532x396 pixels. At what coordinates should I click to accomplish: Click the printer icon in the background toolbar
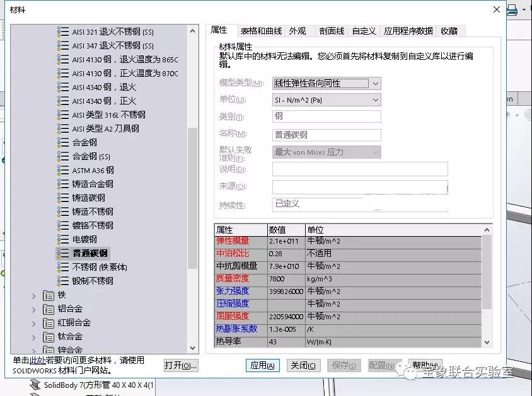[512, 9]
